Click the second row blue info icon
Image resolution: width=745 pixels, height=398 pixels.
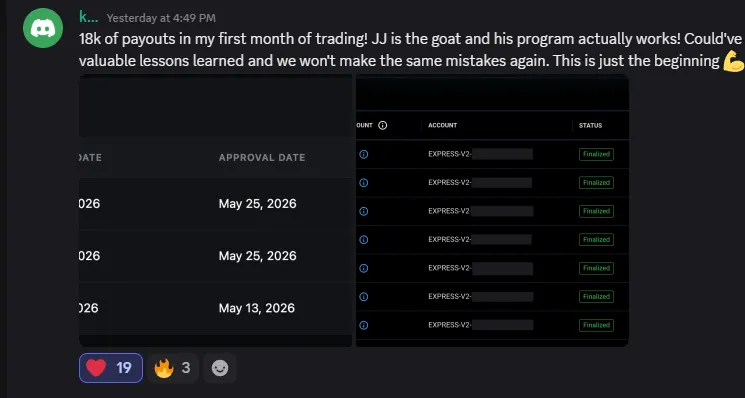(363, 182)
